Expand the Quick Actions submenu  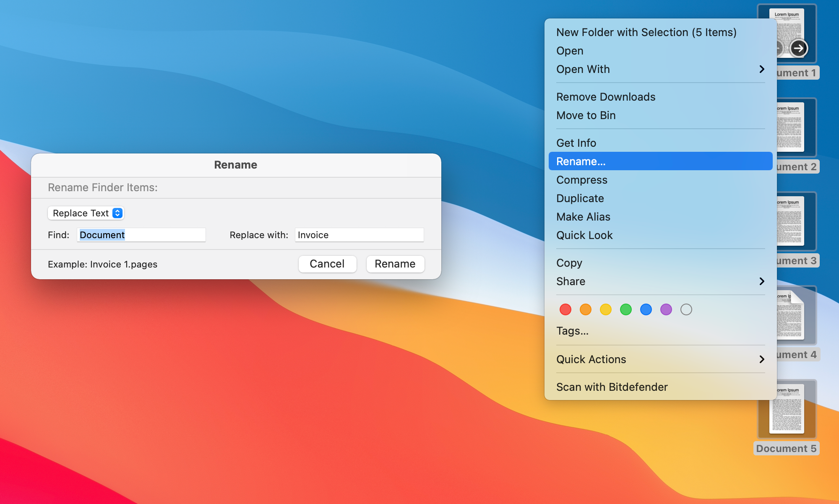coord(660,359)
